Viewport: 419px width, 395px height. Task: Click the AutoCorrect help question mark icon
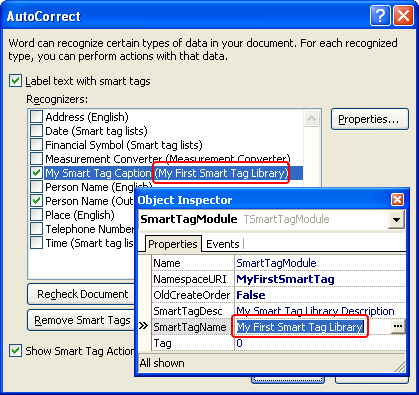[380, 16]
